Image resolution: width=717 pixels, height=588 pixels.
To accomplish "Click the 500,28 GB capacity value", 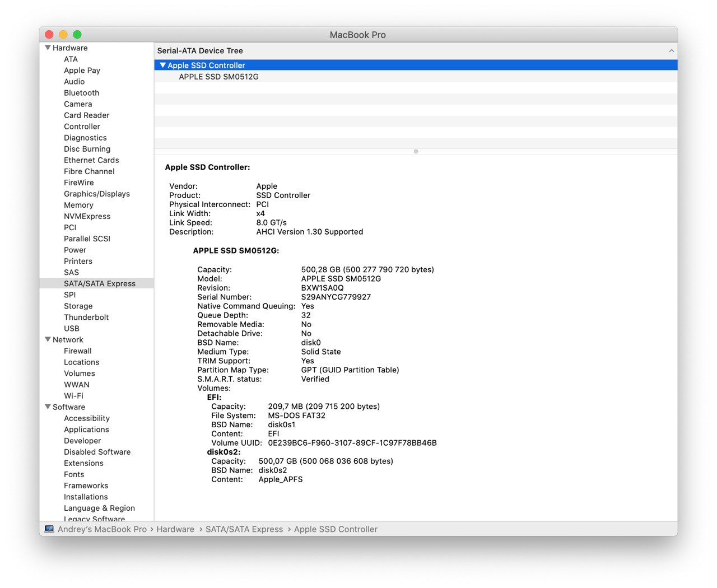I will click(367, 270).
